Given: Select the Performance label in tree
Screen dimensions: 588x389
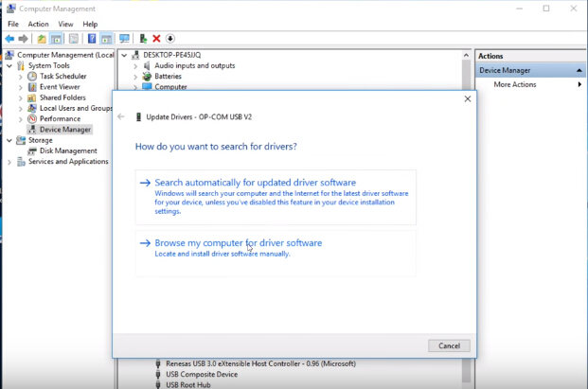Looking at the screenshot, I should 60,119.
